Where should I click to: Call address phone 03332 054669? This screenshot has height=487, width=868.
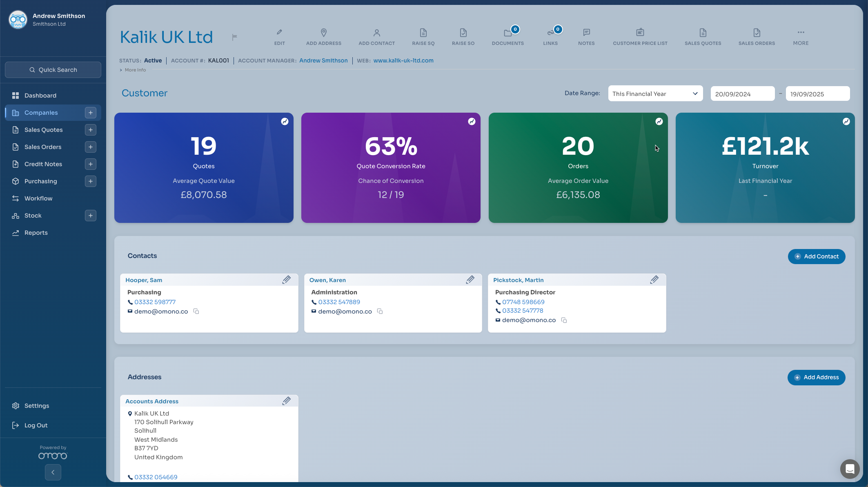point(156,477)
